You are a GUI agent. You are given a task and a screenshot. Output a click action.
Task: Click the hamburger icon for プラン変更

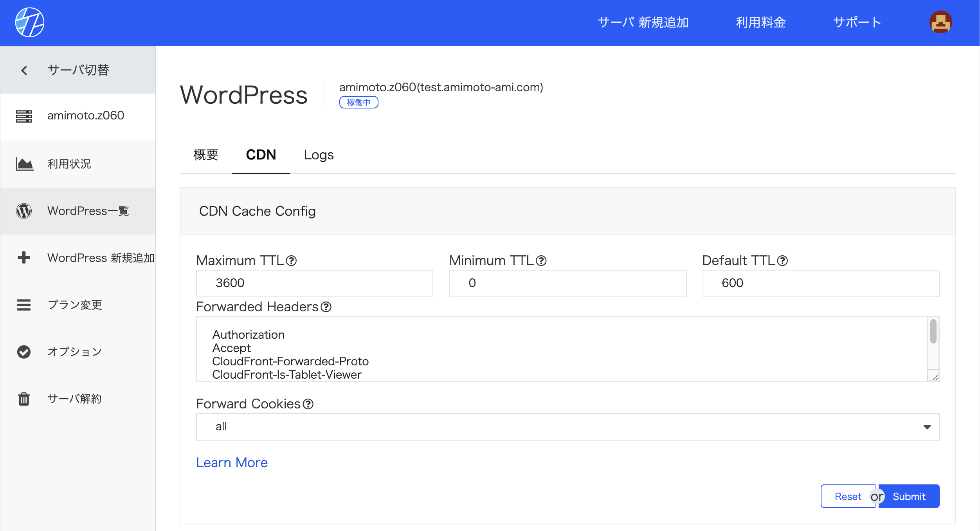(24, 305)
